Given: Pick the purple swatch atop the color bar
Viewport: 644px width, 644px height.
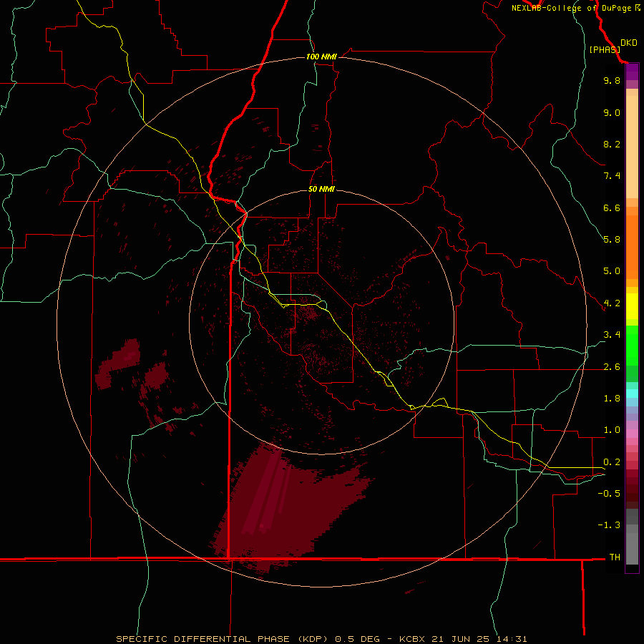Looking at the screenshot, I should (632, 72).
